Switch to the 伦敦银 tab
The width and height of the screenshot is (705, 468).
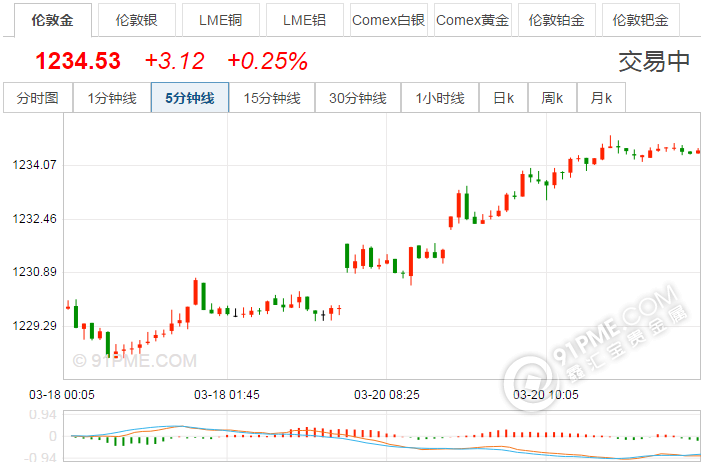[x=137, y=20]
